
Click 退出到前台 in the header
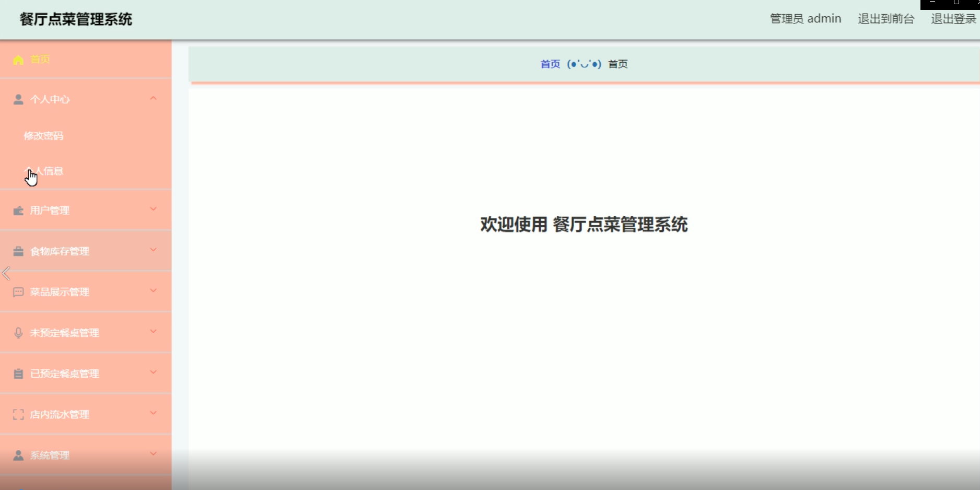885,19
